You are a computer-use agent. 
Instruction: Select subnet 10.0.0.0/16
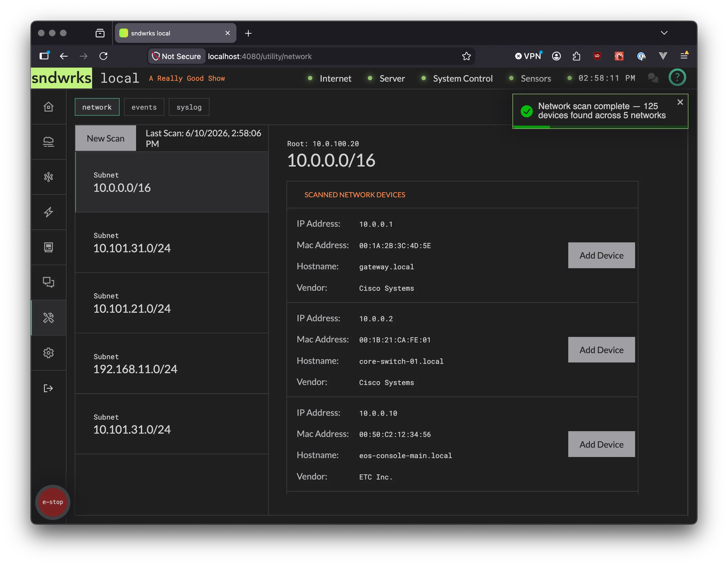click(172, 182)
